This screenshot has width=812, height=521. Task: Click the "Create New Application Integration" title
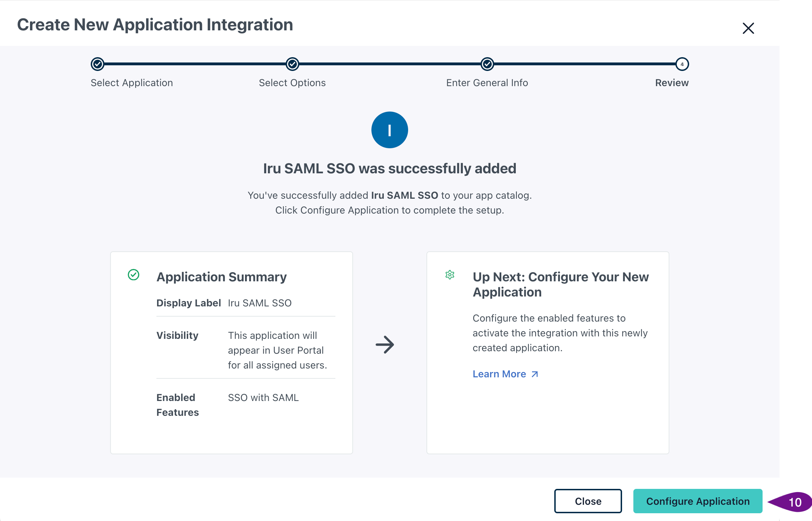point(155,25)
